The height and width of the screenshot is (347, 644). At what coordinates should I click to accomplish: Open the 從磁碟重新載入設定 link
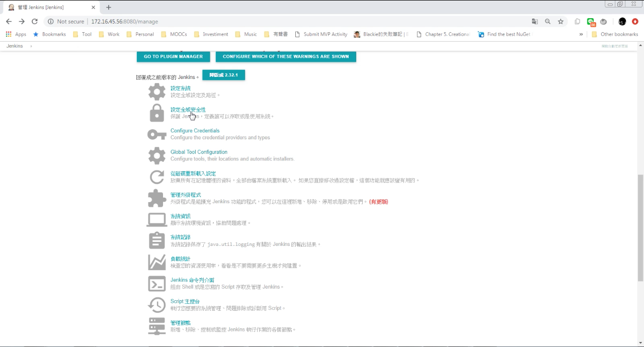[193, 173]
